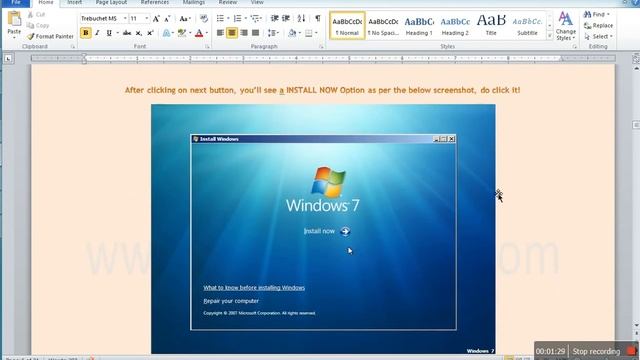This screenshot has width=640, height=360.
Task: Open the font size dropdown
Action: point(147,18)
